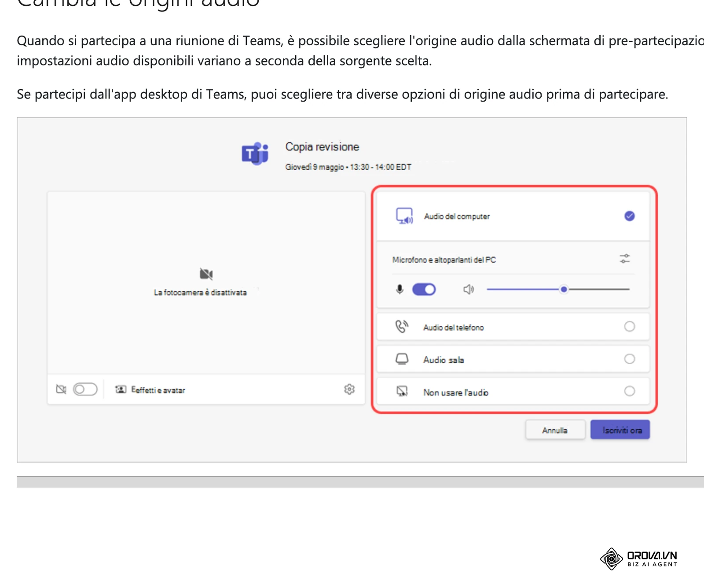Open PC mic and speaker device settings icon
This screenshot has height=588, width=704.
pos(625,259)
